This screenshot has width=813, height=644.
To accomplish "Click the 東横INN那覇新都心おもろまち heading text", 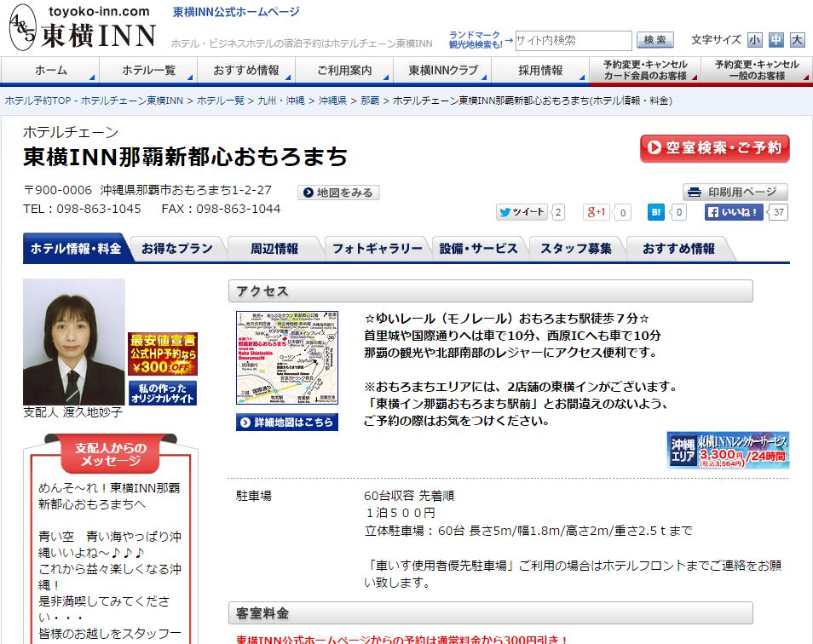I will click(x=185, y=157).
